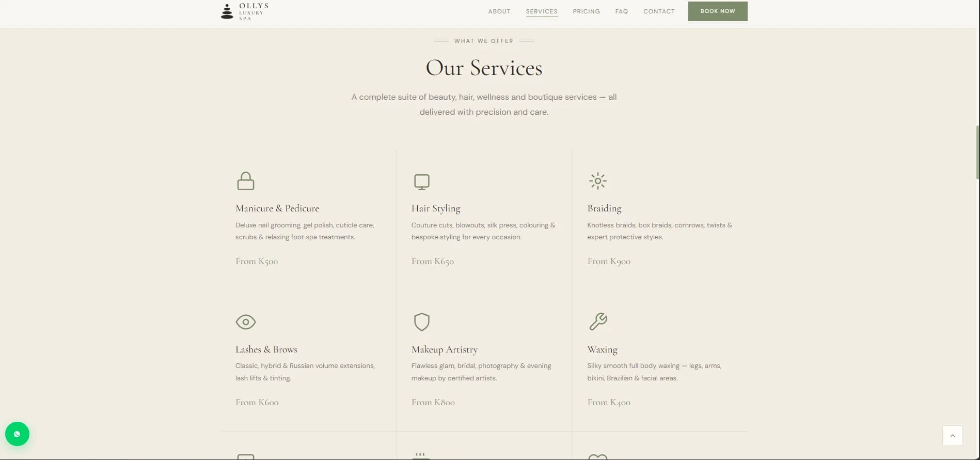Image resolution: width=980 pixels, height=460 pixels.
Task: Open the Contact nav link
Action: pos(659,11)
